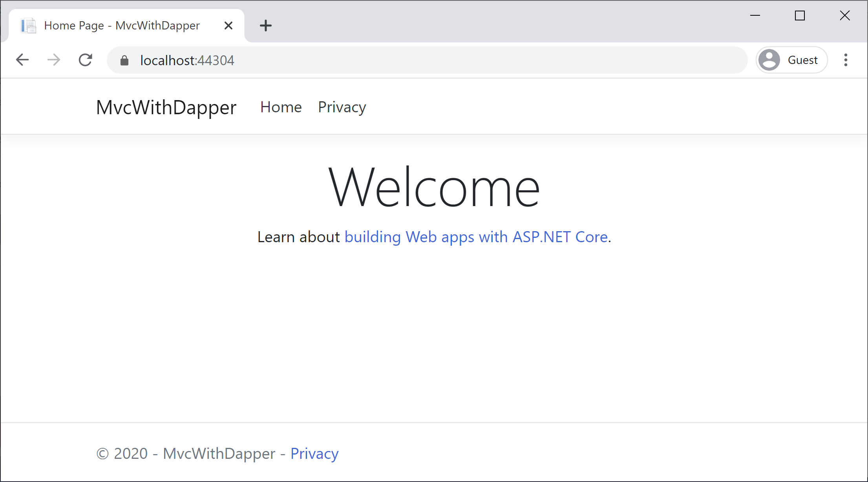The width and height of the screenshot is (868, 482).
Task: Click the footer Privacy link
Action: click(314, 454)
